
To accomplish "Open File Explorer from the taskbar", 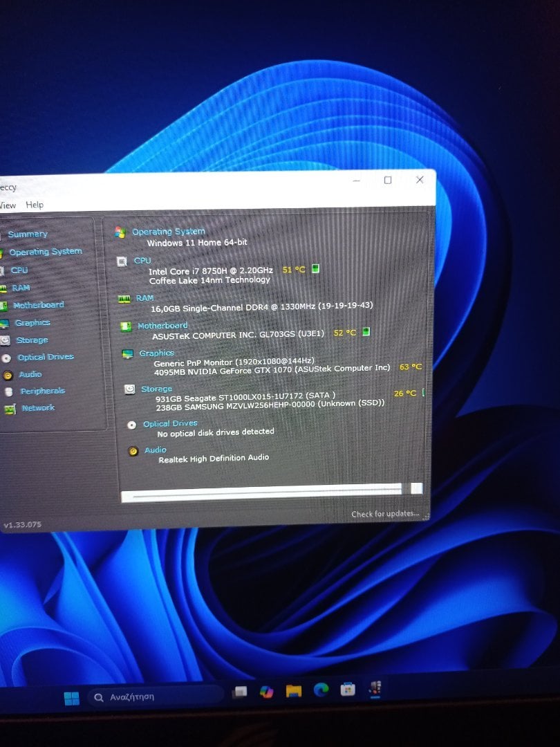I will tap(293, 691).
